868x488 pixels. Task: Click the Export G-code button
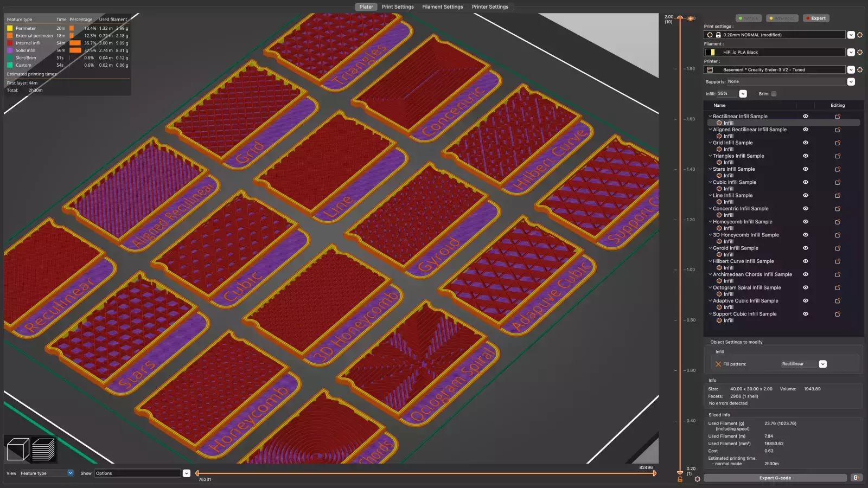[x=775, y=478]
